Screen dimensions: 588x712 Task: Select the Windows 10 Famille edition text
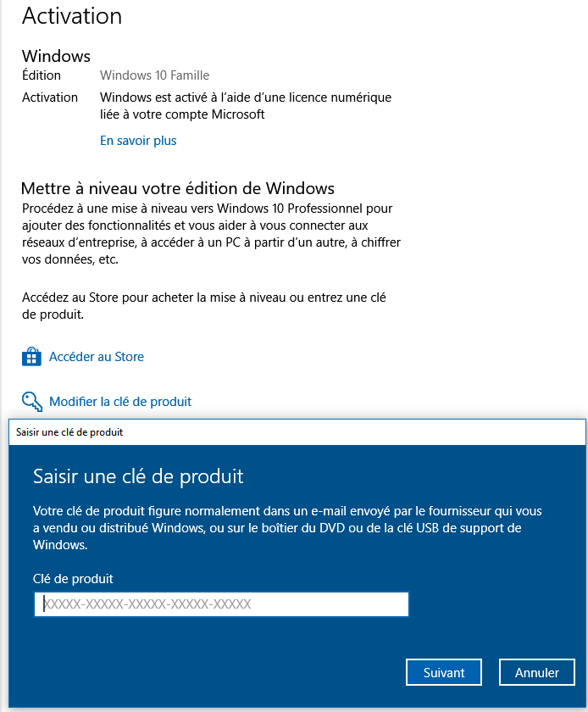click(x=154, y=75)
